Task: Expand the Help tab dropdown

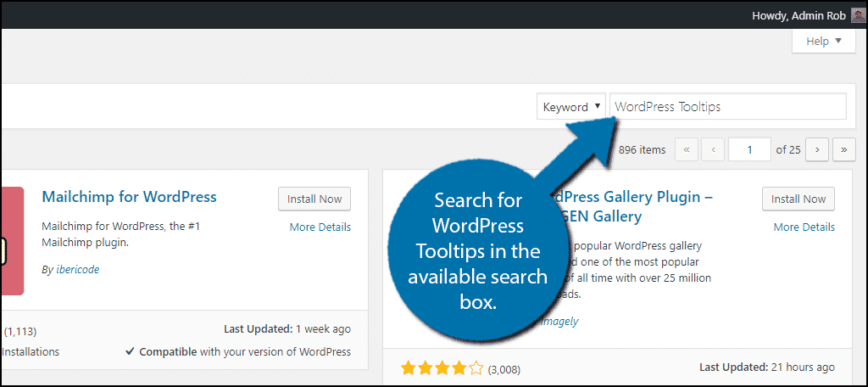Action: (824, 41)
